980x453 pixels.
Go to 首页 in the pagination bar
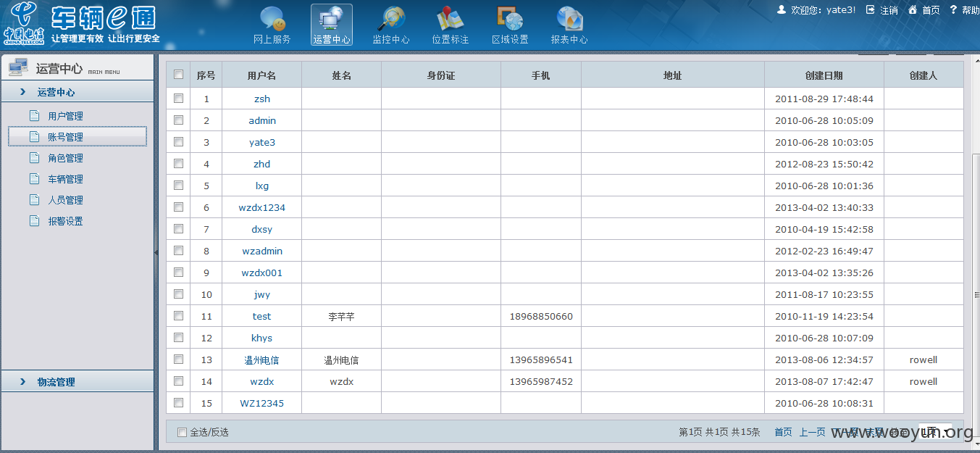tap(783, 432)
